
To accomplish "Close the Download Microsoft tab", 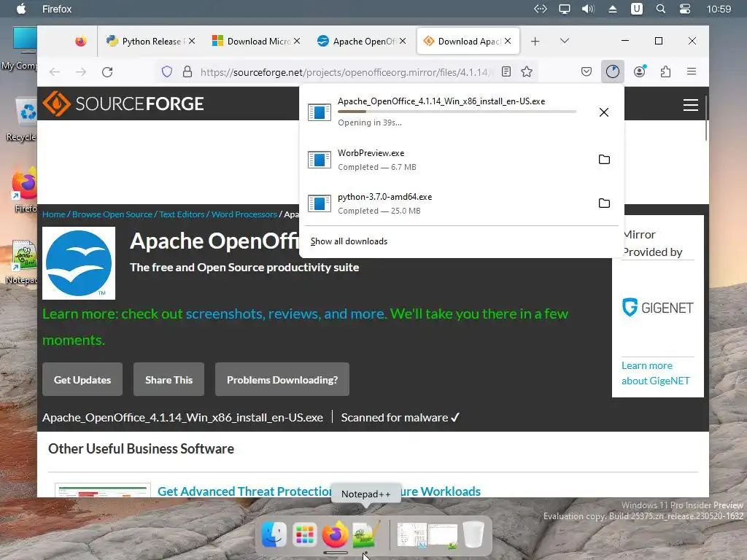I will coord(298,42).
